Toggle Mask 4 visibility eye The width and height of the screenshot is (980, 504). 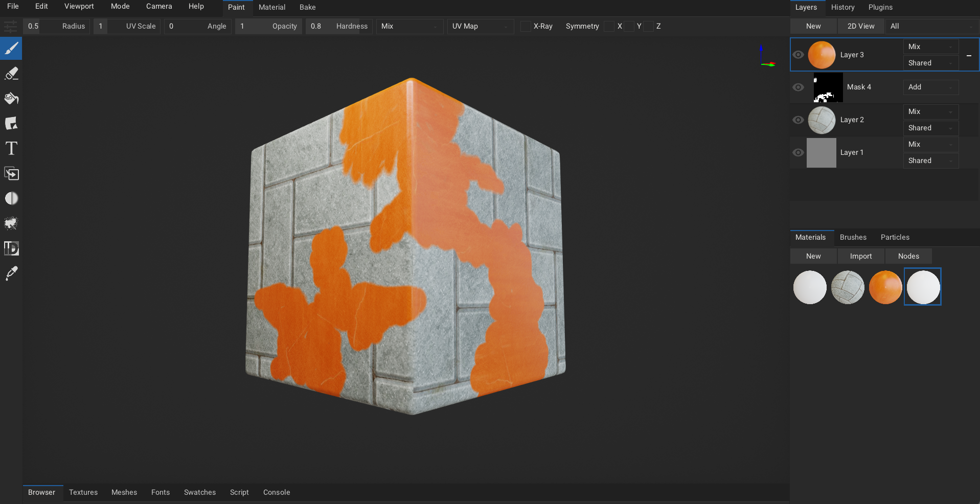click(798, 87)
